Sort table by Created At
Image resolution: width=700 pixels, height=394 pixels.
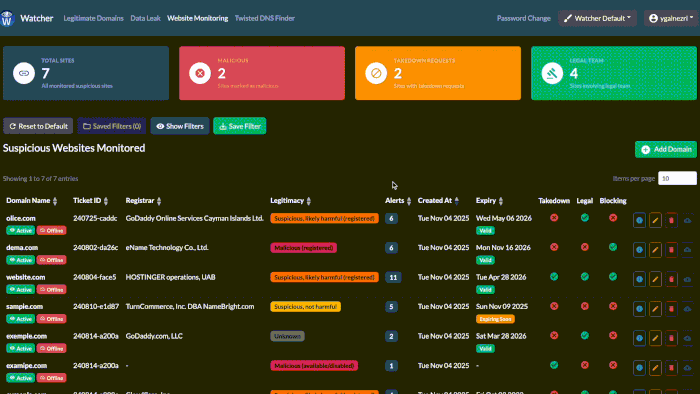438,201
